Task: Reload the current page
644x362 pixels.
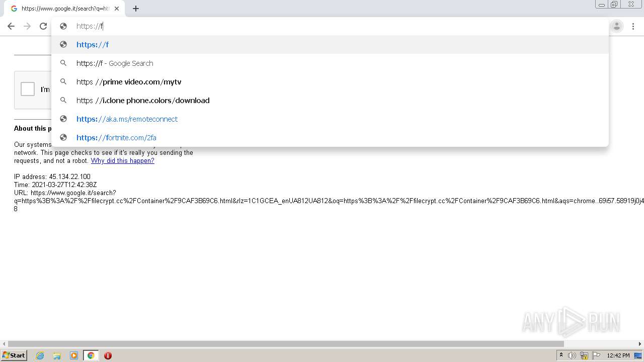Action: coord(43,26)
